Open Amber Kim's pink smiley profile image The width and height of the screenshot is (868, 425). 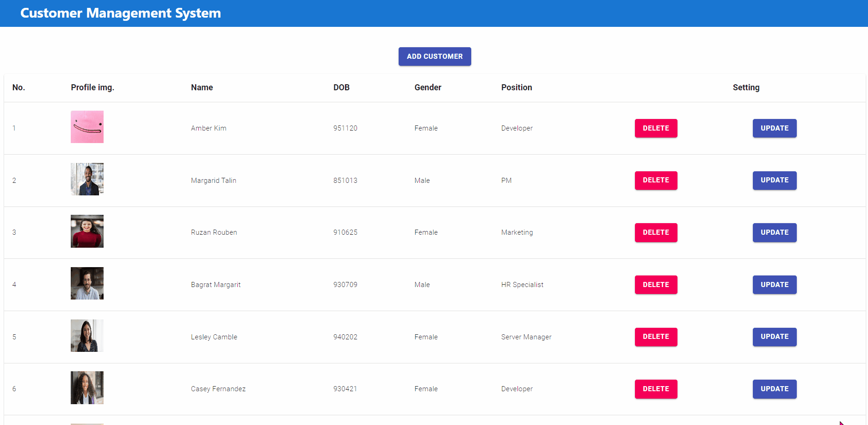click(87, 127)
